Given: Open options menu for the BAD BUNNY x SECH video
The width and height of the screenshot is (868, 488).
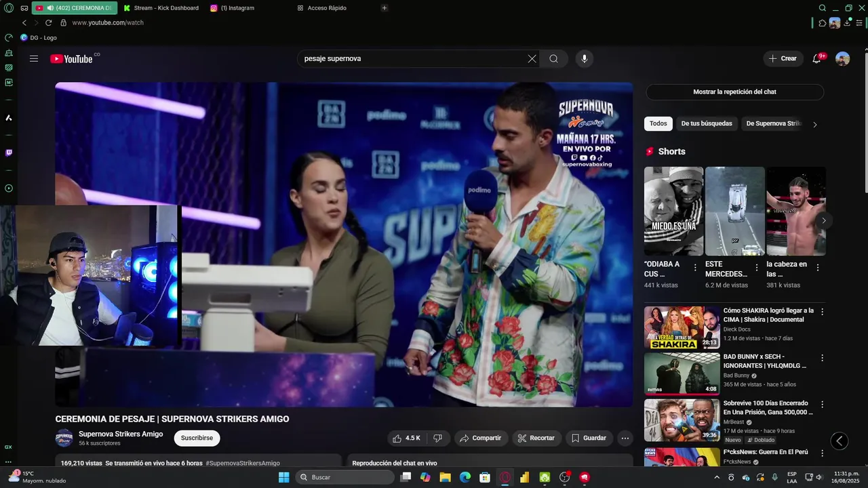Looking at the screenshot, I should pyautogui.click(x=823, y=358).
